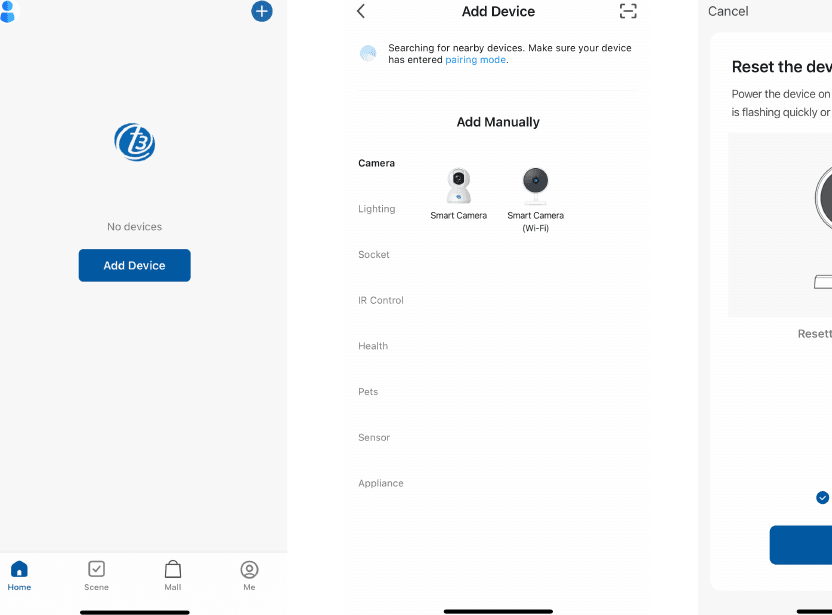This screenshot has width=832, height=615.
Task: Go back using the left chevron
Action: [x=361, y=11]
